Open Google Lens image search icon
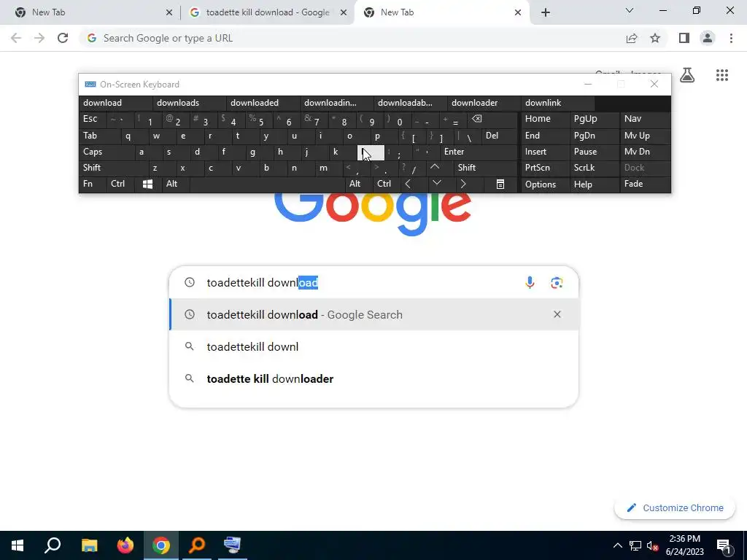 (557, 282)
